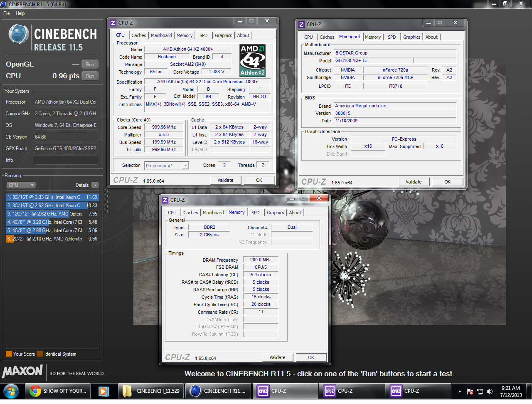Open the Help menu in Cinebench

click(x=20, y=13)
